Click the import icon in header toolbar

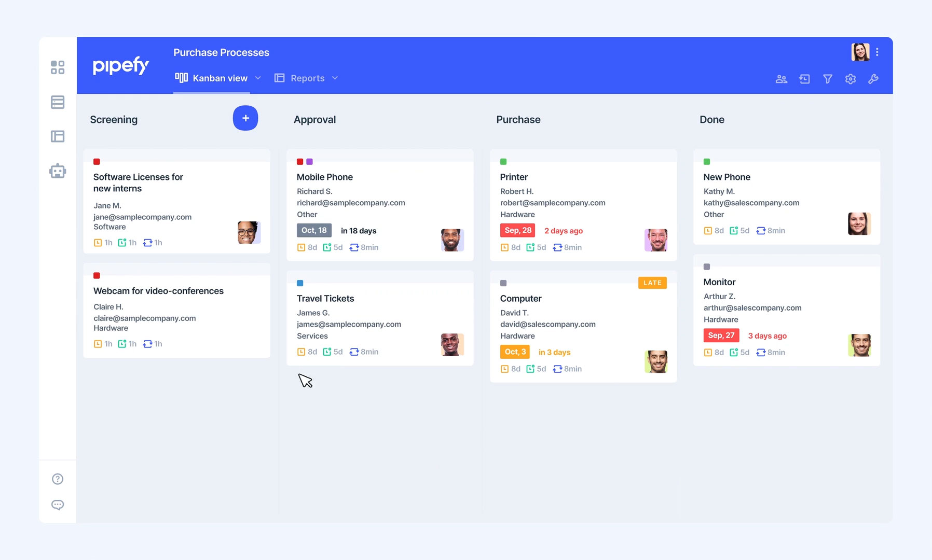[804, 79]
